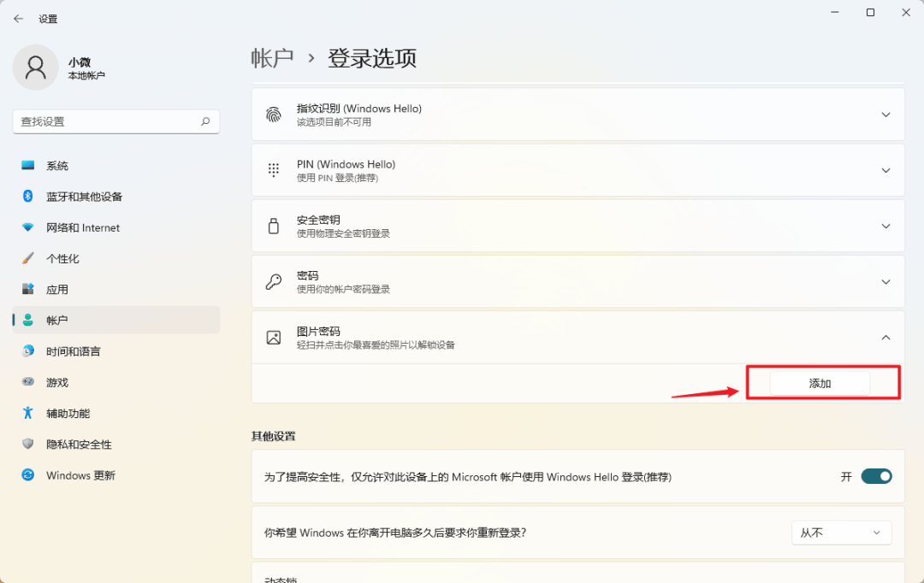Click the 其他设置 section heading

[x=274, y=436]
